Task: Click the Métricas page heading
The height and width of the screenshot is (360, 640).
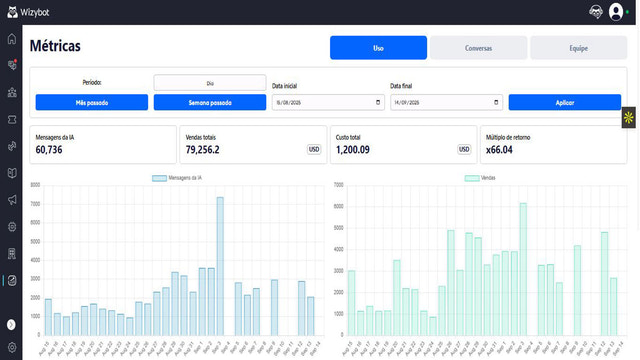Action: 55,46
